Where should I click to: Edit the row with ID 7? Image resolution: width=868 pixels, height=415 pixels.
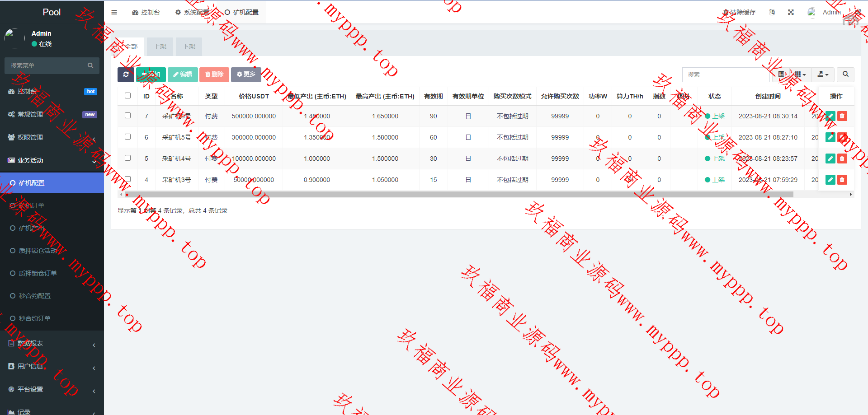coord(830,116)
